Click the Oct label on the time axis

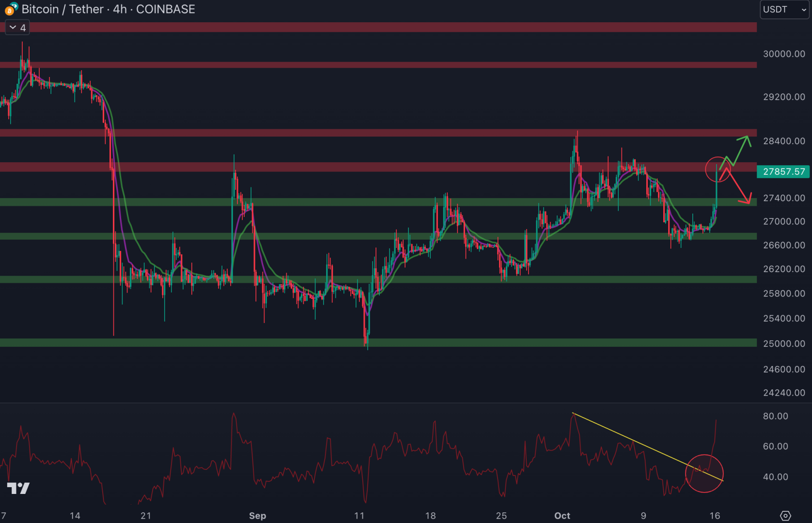pyautogui.click(x=562, y=516)
